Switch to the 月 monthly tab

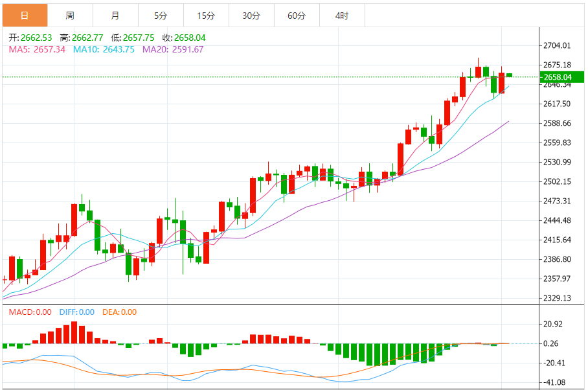pyautogui.click(x=115, y=16)
